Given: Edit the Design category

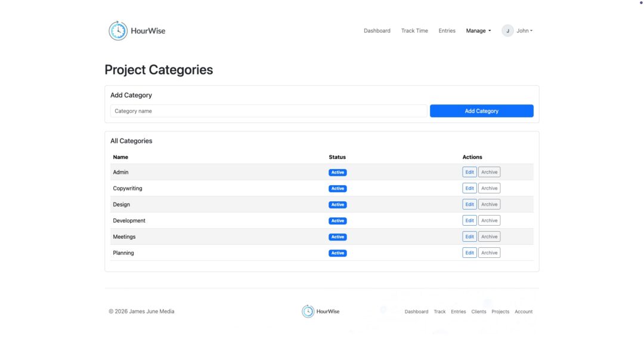Looking at the screenshot, I should point(469,204).
